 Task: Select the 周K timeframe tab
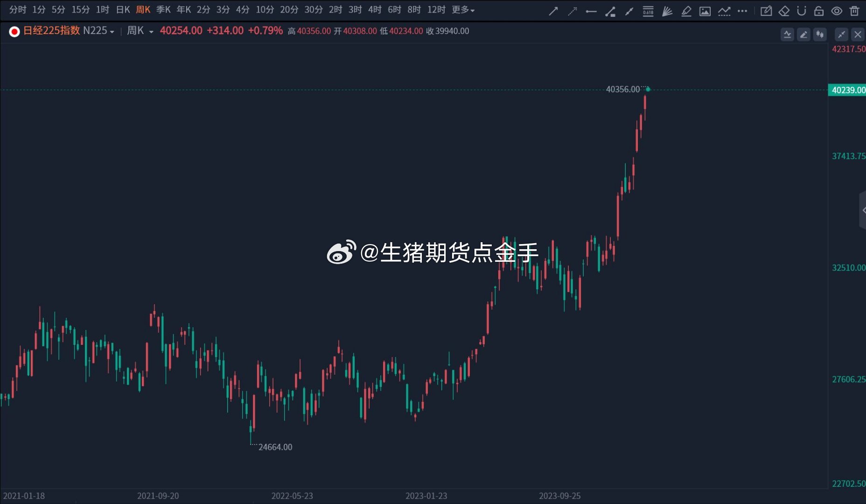pos(143,10)
